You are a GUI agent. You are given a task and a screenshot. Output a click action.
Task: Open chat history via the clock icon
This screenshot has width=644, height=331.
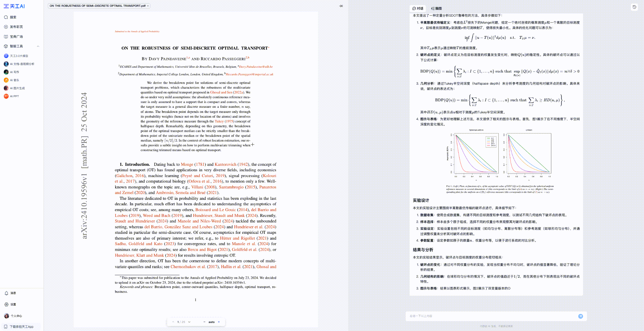tap(634, 7)
